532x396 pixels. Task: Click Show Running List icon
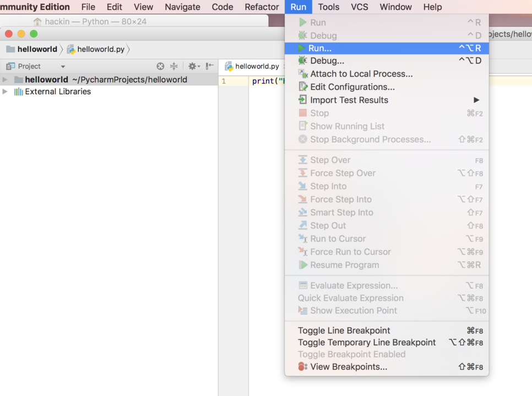[x=303, y=126]
